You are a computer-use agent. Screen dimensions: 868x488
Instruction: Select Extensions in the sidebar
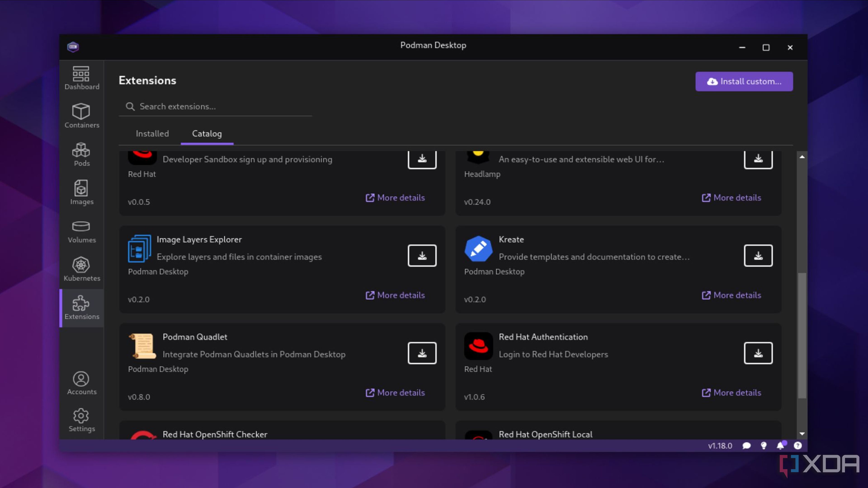point(82,308)
